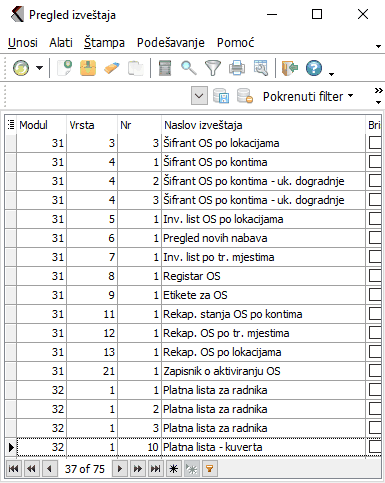385x483 pixels.
Task: Click the Bri column header
Action: click(x=374, y=125)
